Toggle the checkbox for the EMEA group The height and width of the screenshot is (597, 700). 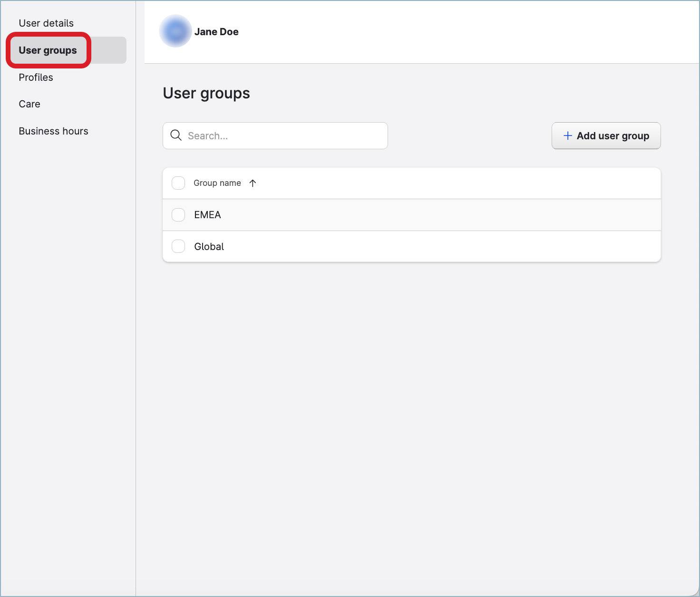click(x=178, y=215)
